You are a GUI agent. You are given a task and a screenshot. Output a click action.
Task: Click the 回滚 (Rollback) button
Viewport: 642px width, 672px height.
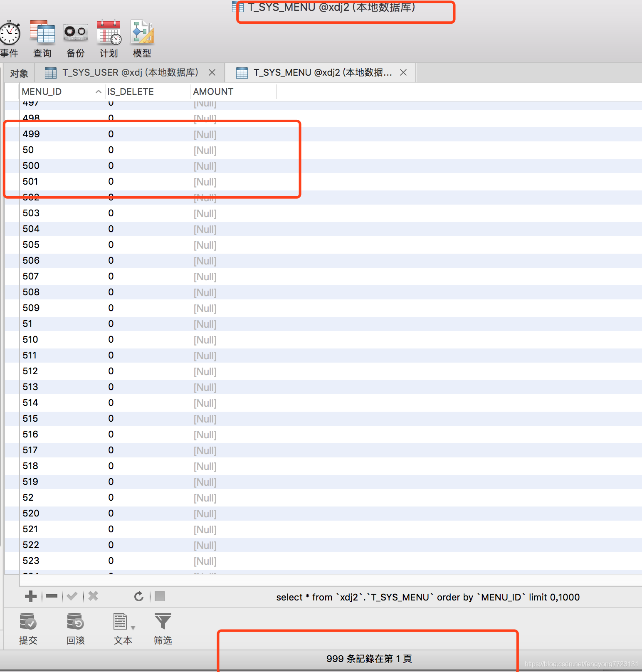76,628
